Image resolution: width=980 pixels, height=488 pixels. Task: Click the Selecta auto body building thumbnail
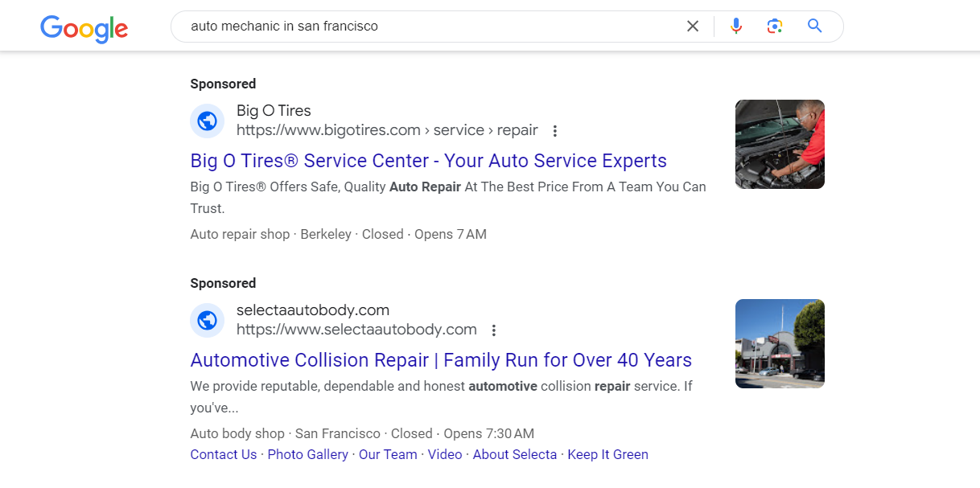(780, 343)
